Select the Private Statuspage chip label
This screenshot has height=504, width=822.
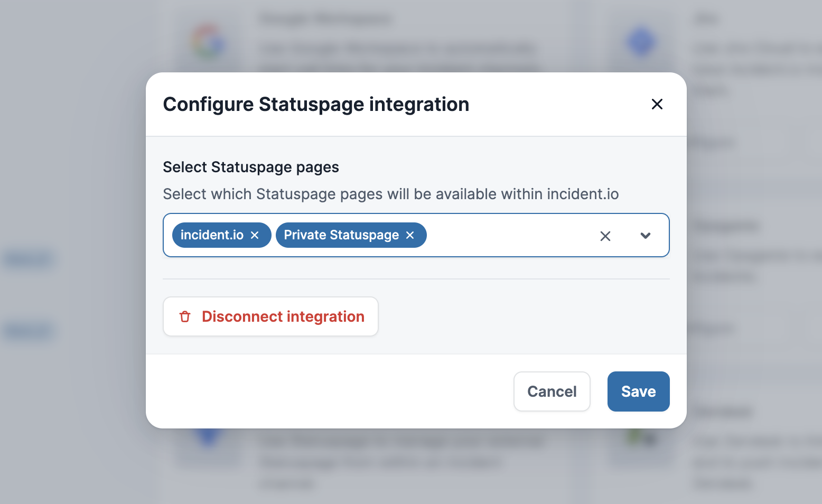tap(341, 235)
